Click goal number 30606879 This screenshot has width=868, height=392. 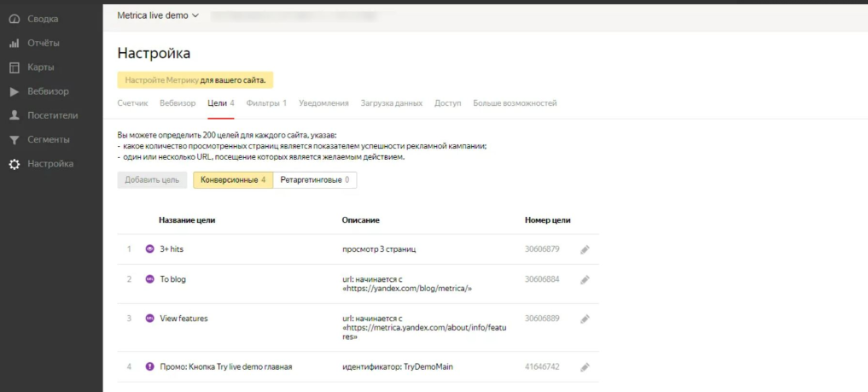[x=542, y=249]
